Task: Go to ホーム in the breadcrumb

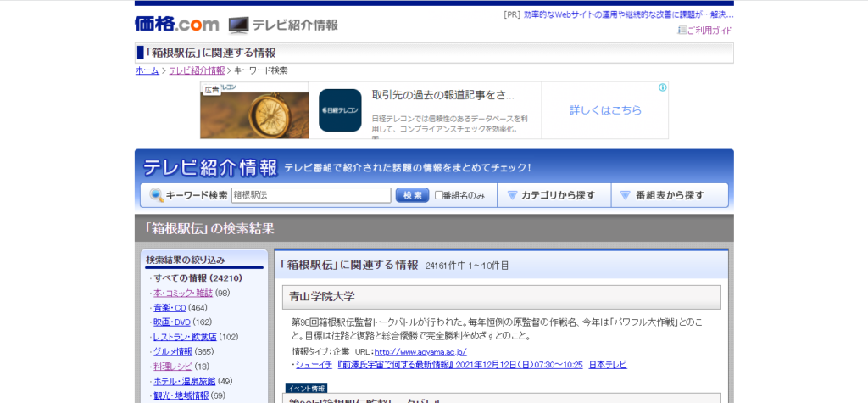Action: coord(147,71)
